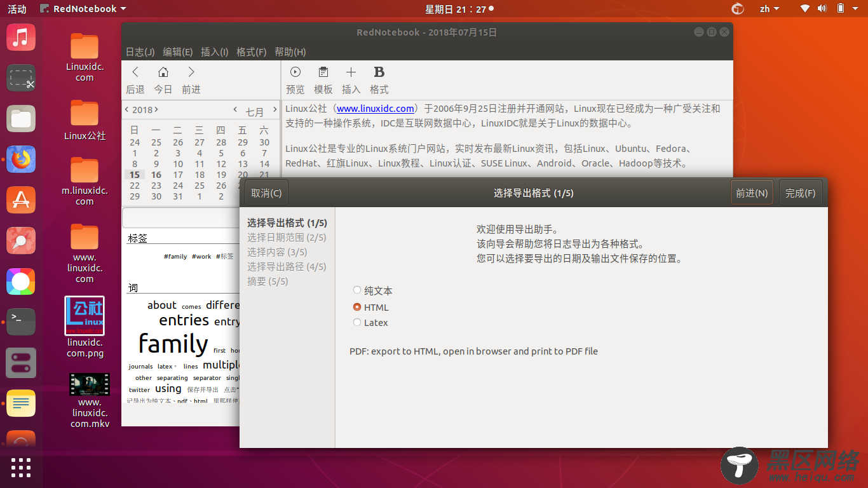868x488 pixels.
Task: Click the Insert plus icon
Action: tap(351, 72)
